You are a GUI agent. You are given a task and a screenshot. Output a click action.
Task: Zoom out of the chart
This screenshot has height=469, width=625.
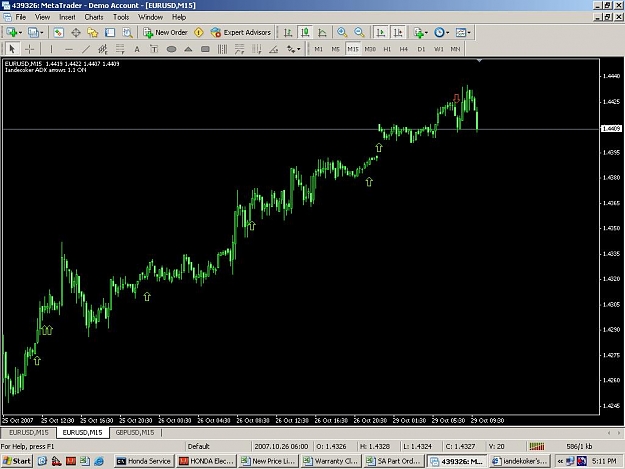[359, 33]
